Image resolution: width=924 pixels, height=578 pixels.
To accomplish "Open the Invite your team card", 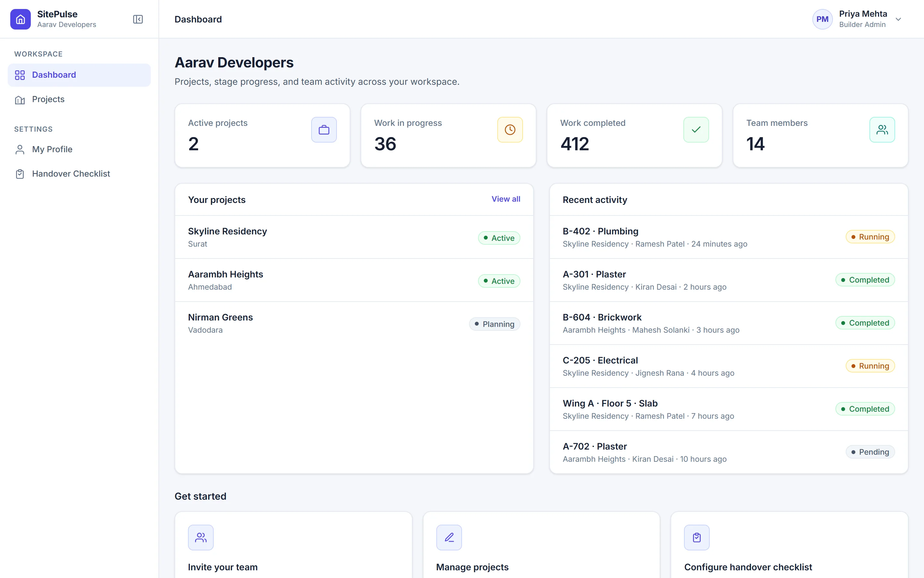I will pyautogui.click(x=293, y=545).
